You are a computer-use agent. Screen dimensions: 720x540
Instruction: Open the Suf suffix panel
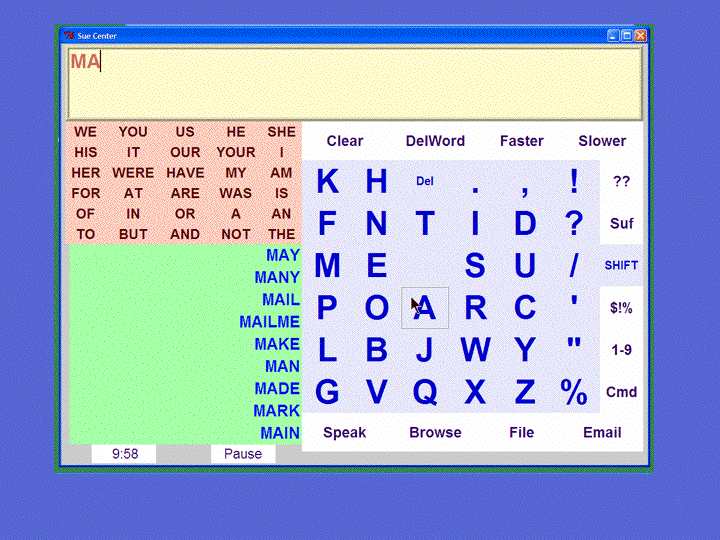pyautogui.click(x=621, y=223)
